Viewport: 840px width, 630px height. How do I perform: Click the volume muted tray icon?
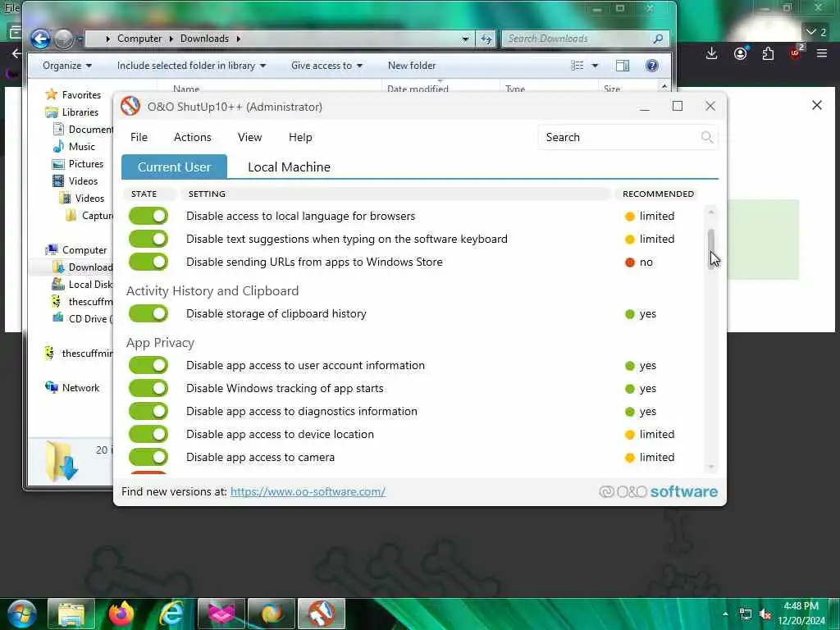tap(765, 614)
